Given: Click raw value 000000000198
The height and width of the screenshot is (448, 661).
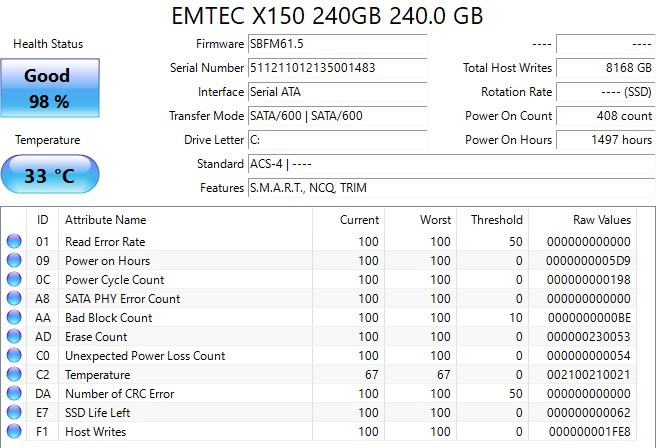Looking at the screenshot, I should pos(588,280).
